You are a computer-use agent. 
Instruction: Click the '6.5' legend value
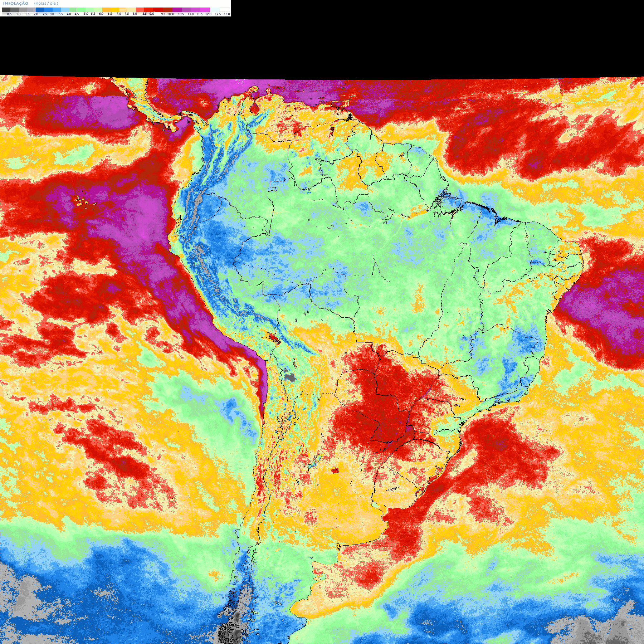[110, 14]
